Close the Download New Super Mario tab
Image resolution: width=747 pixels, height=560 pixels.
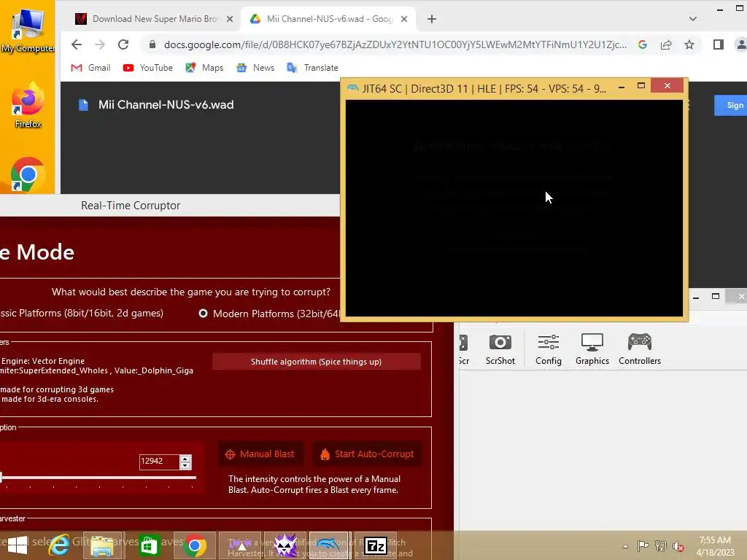tap(230, 19)
